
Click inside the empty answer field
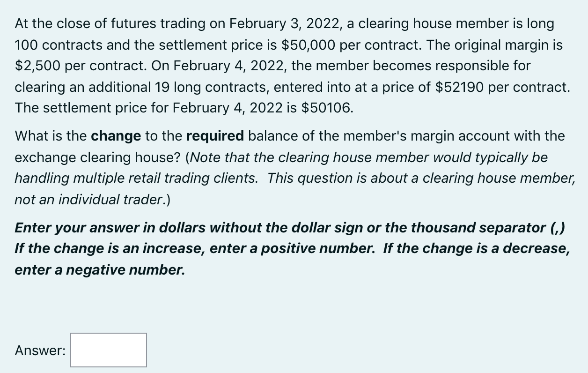(x=108, y=350)
